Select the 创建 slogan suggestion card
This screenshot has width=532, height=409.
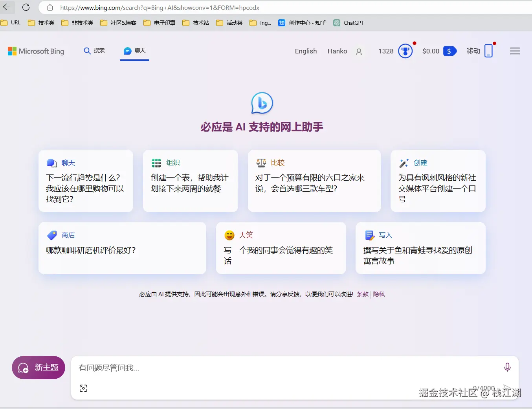coord(438,181)
